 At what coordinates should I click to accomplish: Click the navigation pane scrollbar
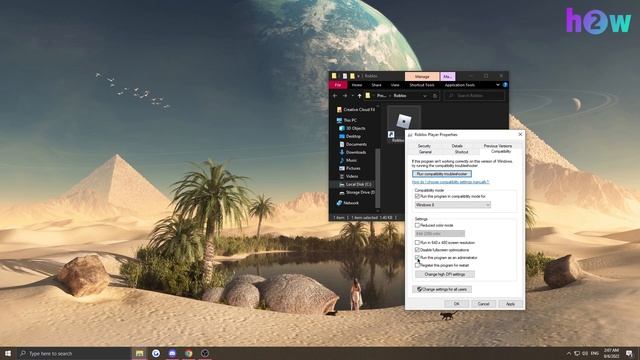coord(378,178)
